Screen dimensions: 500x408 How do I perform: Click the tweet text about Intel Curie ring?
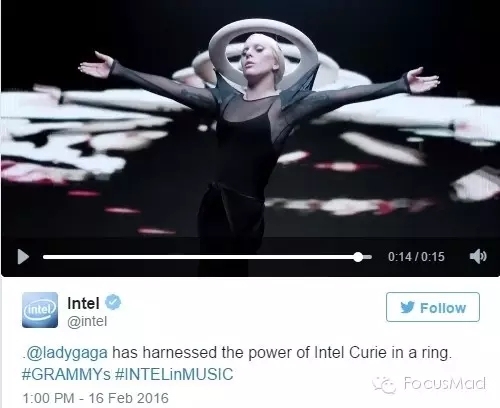237,363
